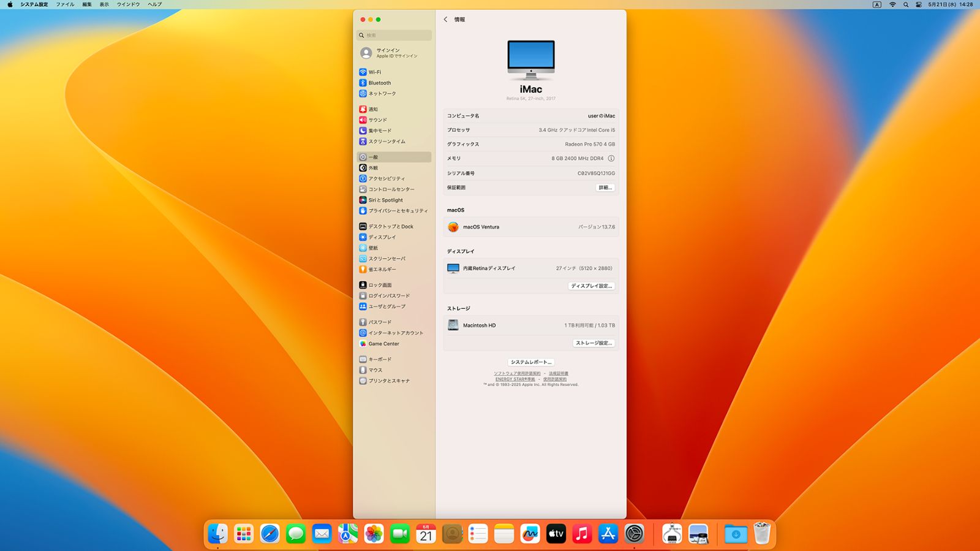Select ロック画面 in sidebar
The height and width of the screenshot is (551, 980).
pyautogui.click(x=394, y=285)
